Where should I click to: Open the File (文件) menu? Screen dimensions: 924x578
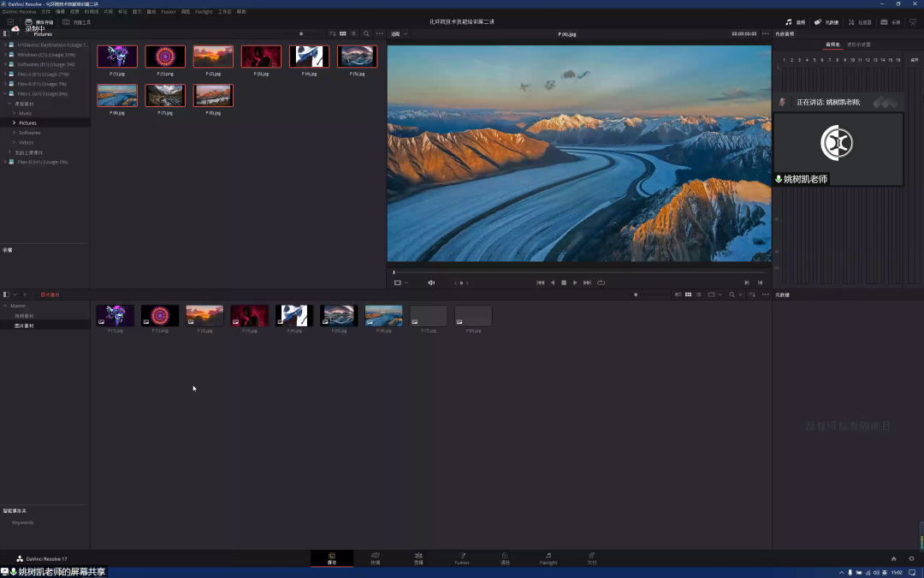[45, 12]
